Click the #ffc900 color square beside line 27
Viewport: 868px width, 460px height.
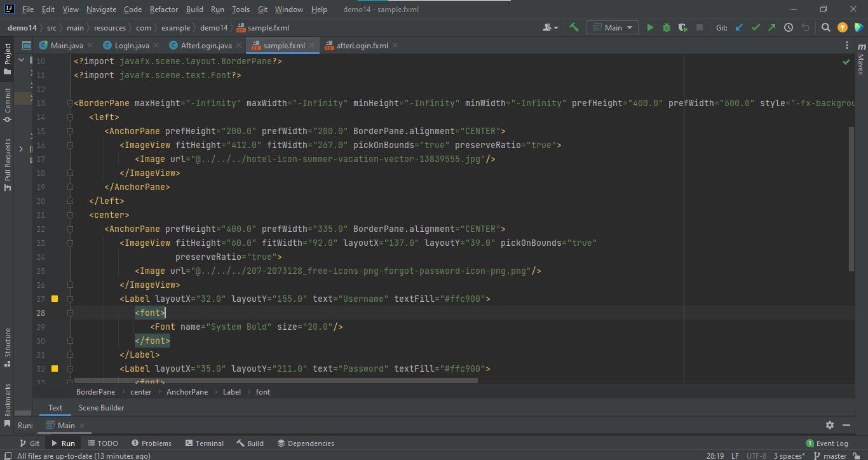[x=54, y=298]
